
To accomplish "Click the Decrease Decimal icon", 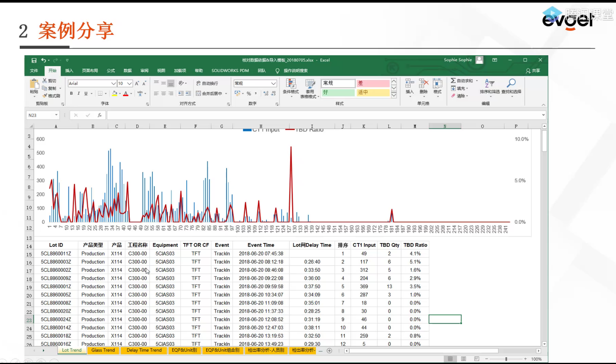I will (x=273, y=94).
